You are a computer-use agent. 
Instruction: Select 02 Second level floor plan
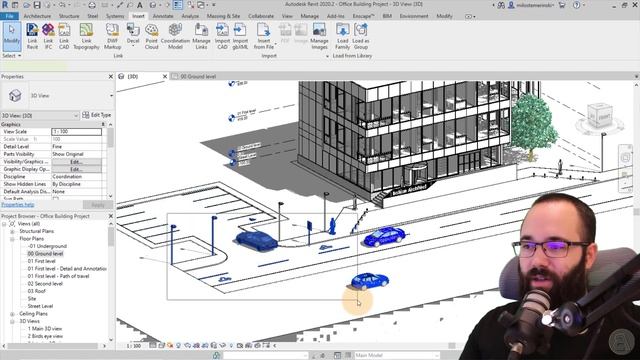[x=45, y=284]
